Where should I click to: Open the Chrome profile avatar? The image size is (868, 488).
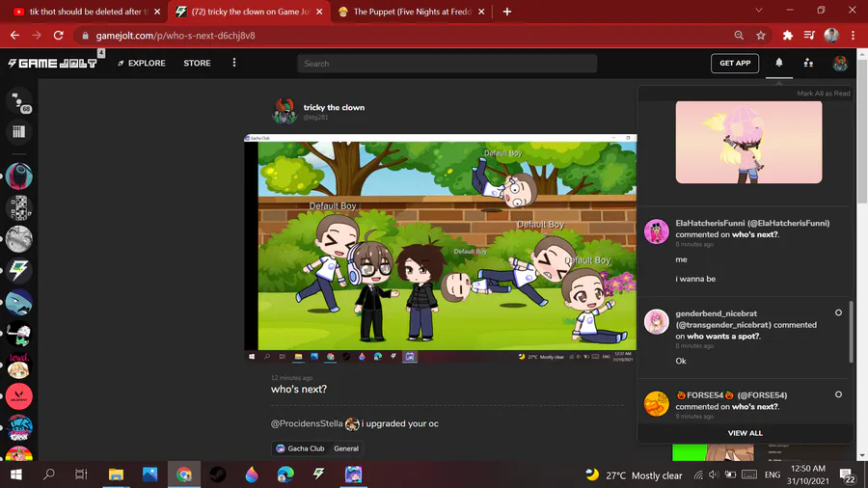pyautogui.click(x=831, y=36)
